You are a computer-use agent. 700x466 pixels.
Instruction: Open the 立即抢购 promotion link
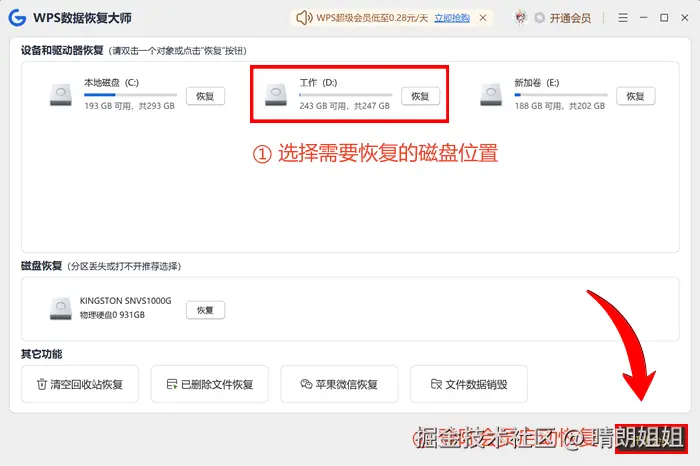click(x=452, y=18)
